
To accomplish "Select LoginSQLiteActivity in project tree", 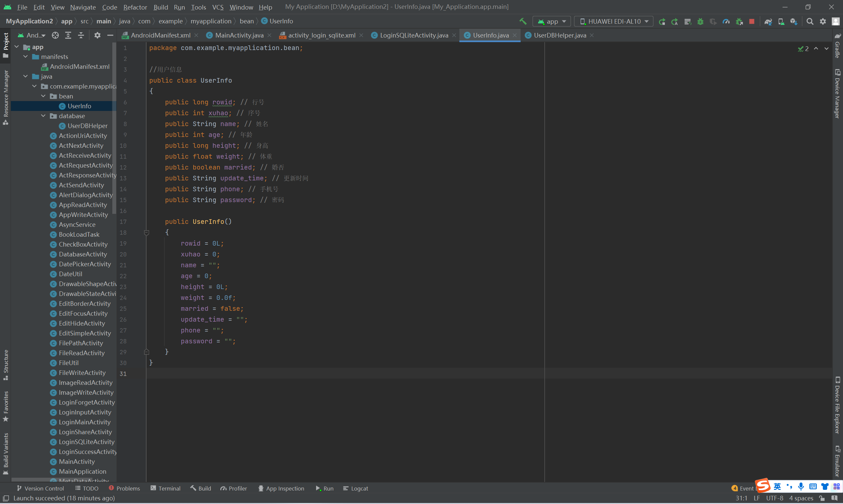I will point(87,442).
